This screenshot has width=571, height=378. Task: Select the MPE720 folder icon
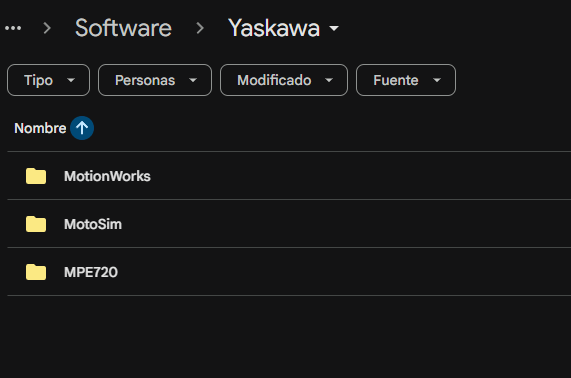[36, 272]
